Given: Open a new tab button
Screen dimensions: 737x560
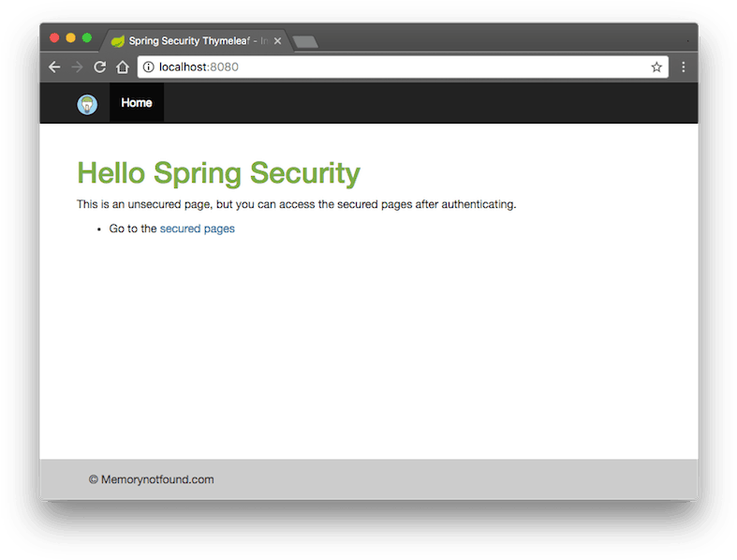Looking at the screenshot, I should pos(305,42).
